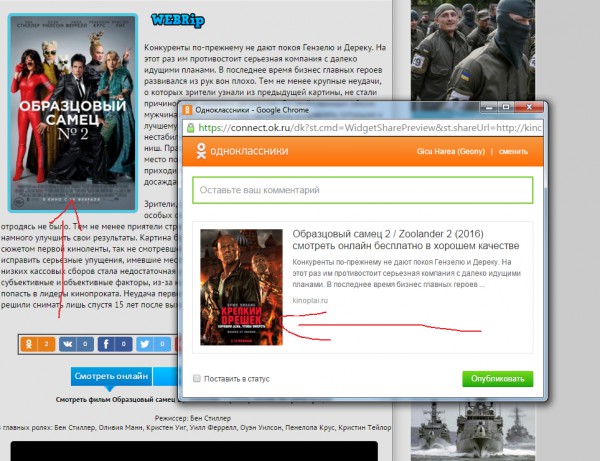600x461 pixels.
Task: Click the 'Смотреть онлайн' tab
Action: 111,376
